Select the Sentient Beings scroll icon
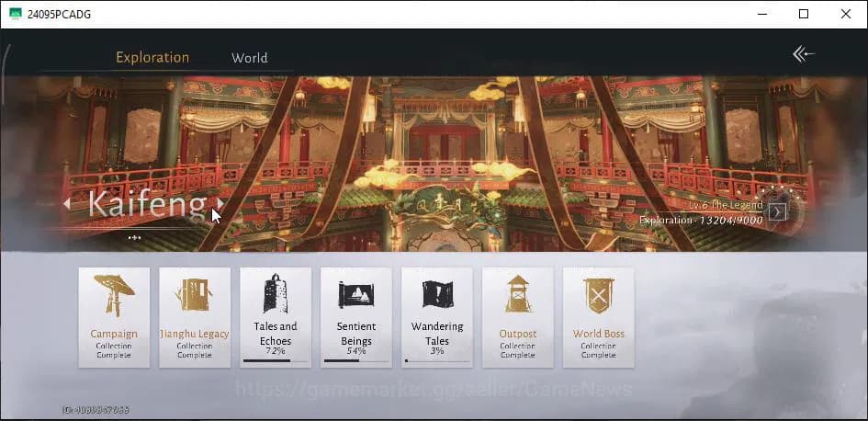Viewport: 868px width, 421px height. click(x=356, y=295)
